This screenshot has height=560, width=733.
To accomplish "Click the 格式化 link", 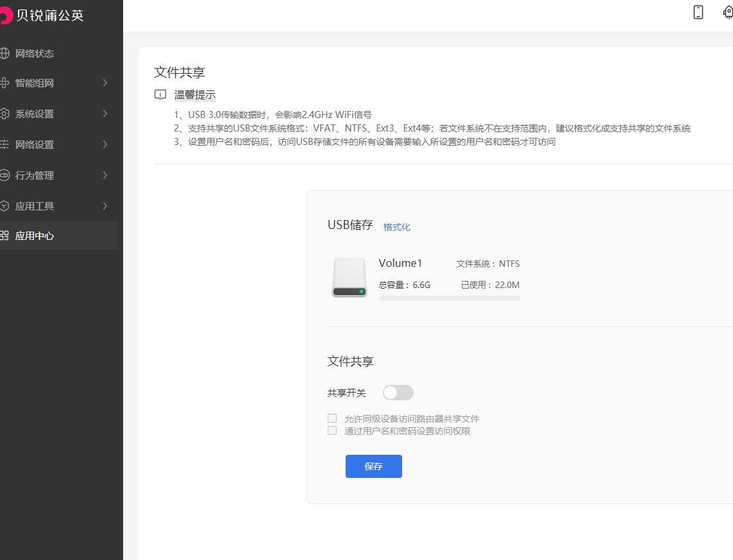I will [396, 227].
